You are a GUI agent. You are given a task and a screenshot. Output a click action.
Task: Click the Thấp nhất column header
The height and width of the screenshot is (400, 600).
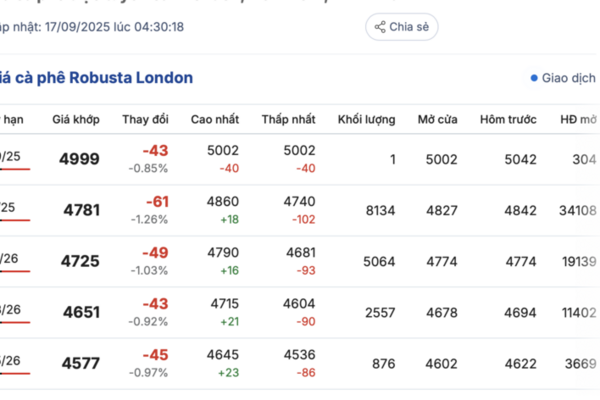289,119
